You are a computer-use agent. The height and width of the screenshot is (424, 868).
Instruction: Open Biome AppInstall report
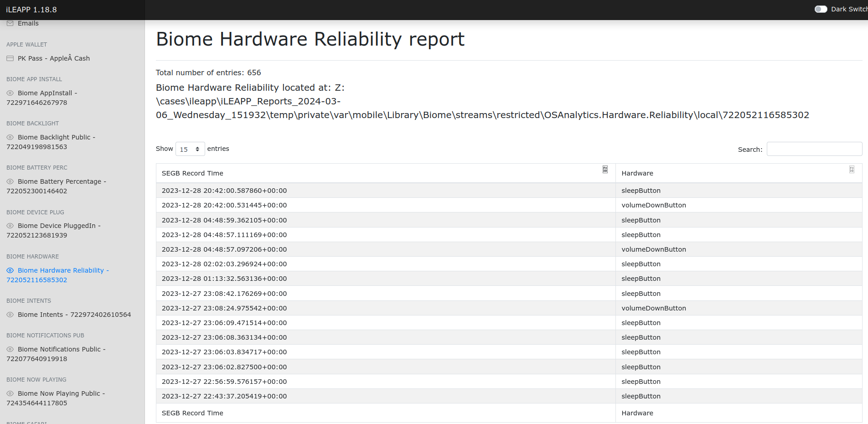pos(42,98)
